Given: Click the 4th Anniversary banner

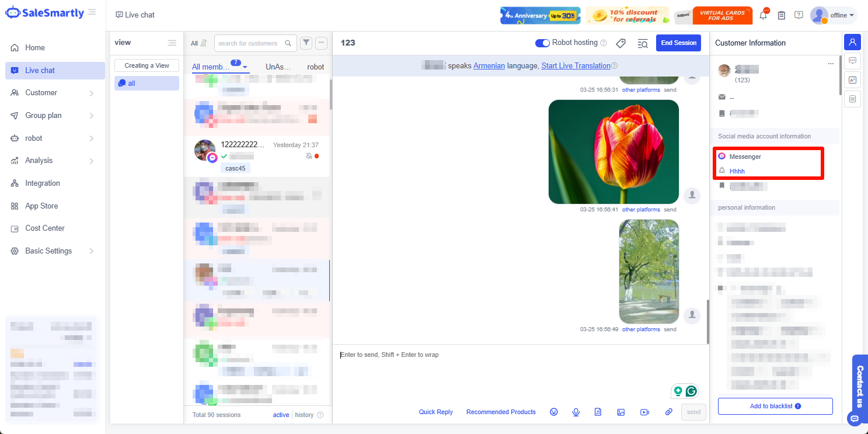Looking at the screenshot, I should (x=541, y=16).
